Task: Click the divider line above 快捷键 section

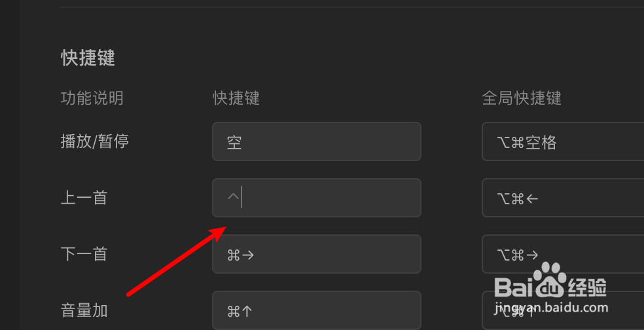Action: tap(352, 7)
